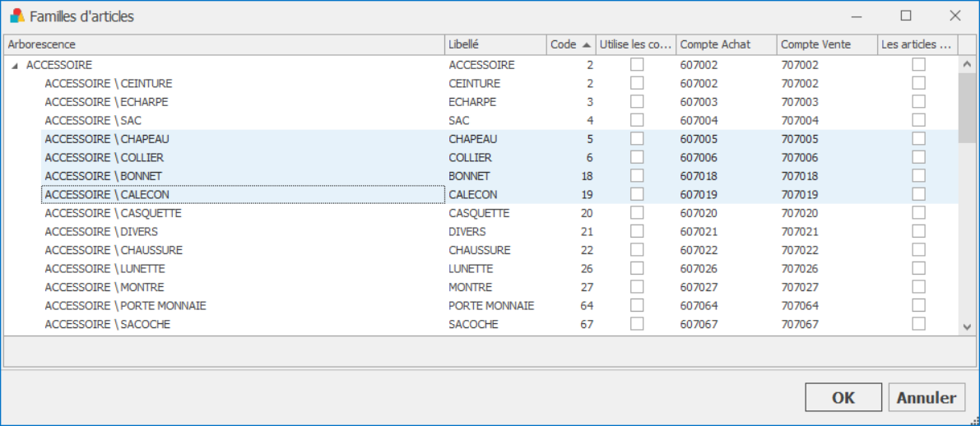The image size is (980, 426).
Task: Confirm with the OK button
Action: tap(843, 398)
